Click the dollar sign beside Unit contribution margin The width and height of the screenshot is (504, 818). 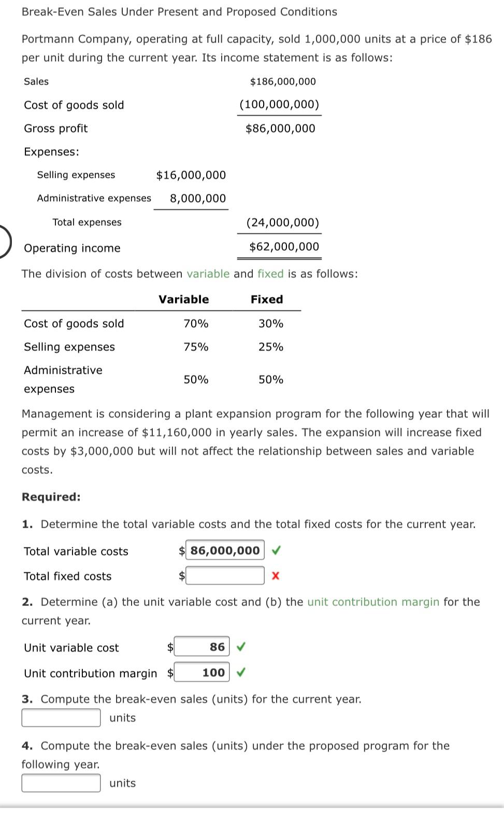[169, 672]
